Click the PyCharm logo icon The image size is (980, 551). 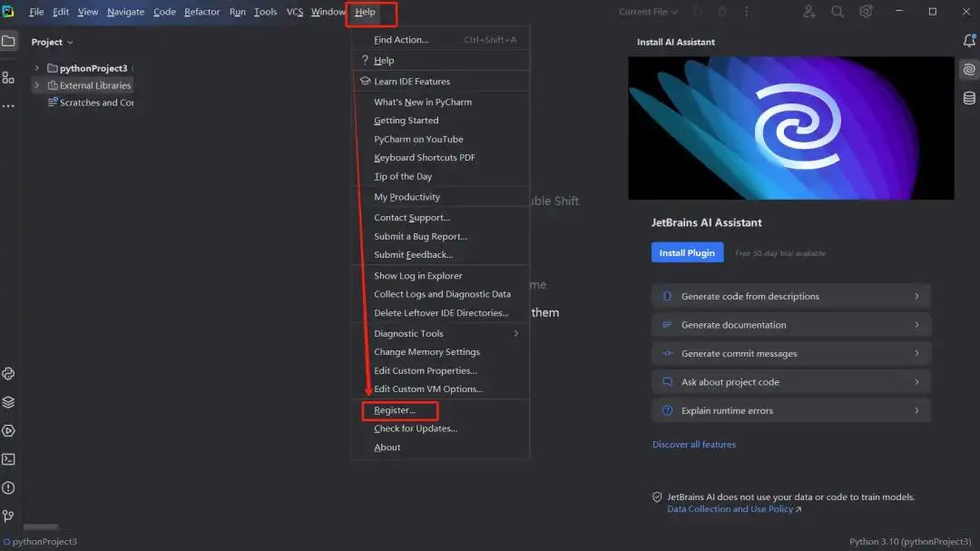[8, 11]
